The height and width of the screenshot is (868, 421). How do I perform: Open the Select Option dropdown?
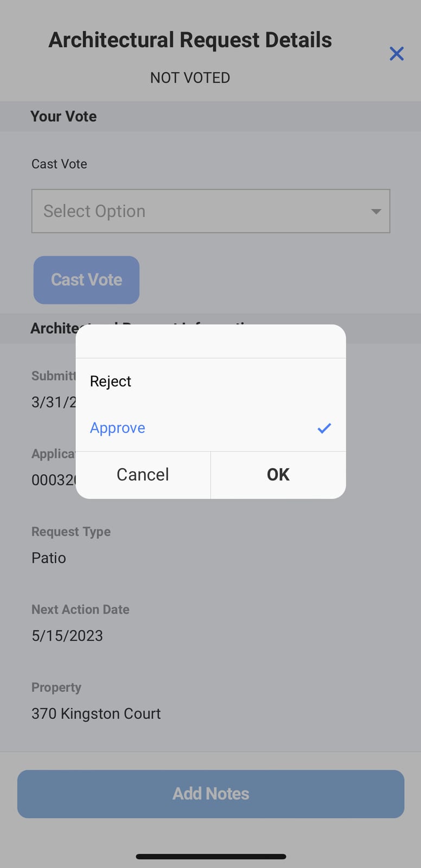[x=210, y=211]
